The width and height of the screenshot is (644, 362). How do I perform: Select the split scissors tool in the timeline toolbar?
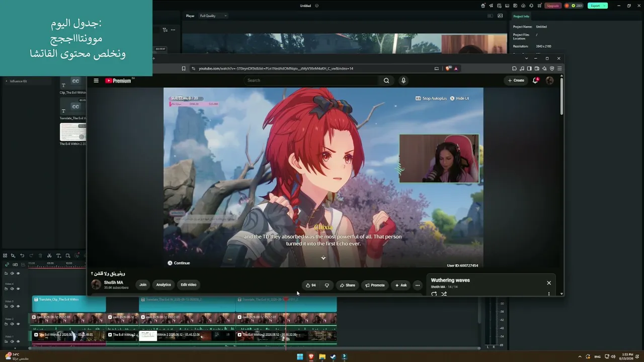pos(49,255)
